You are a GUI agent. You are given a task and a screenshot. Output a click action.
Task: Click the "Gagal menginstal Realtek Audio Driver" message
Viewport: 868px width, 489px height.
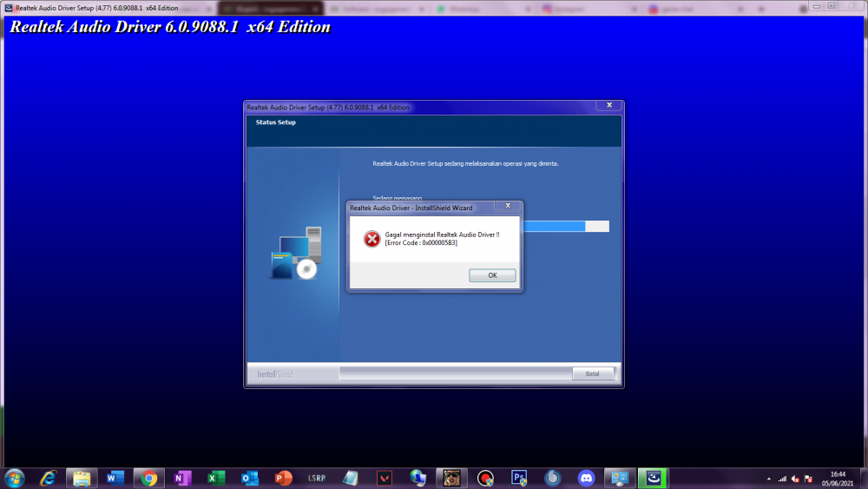[442, 235]
